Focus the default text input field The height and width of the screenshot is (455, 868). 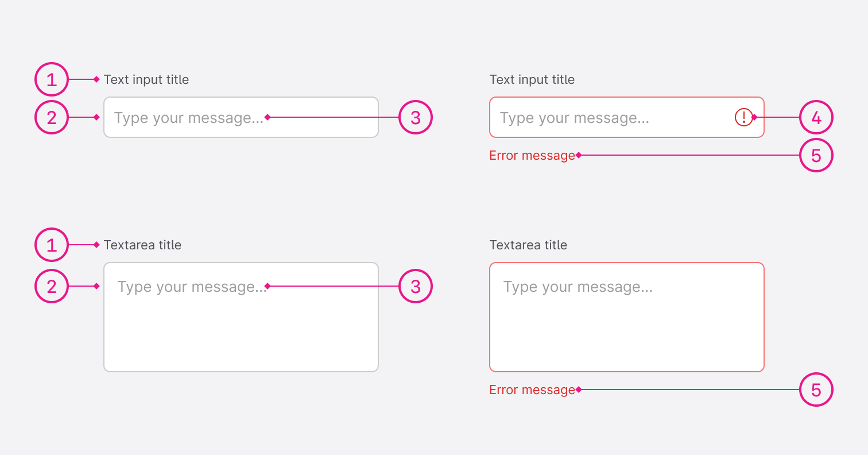tap(241, 117)
